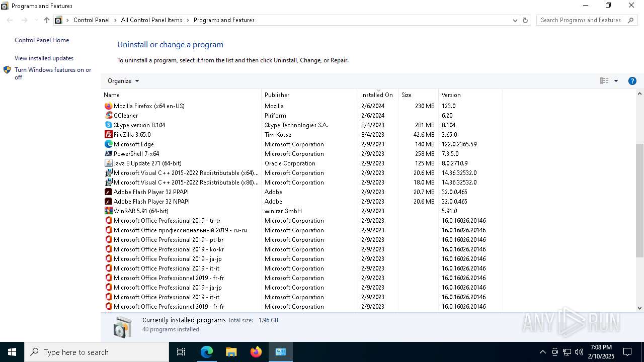Change view using the view layout button
The height and width of the screenshot is (362, 644).
pos(604,81)
